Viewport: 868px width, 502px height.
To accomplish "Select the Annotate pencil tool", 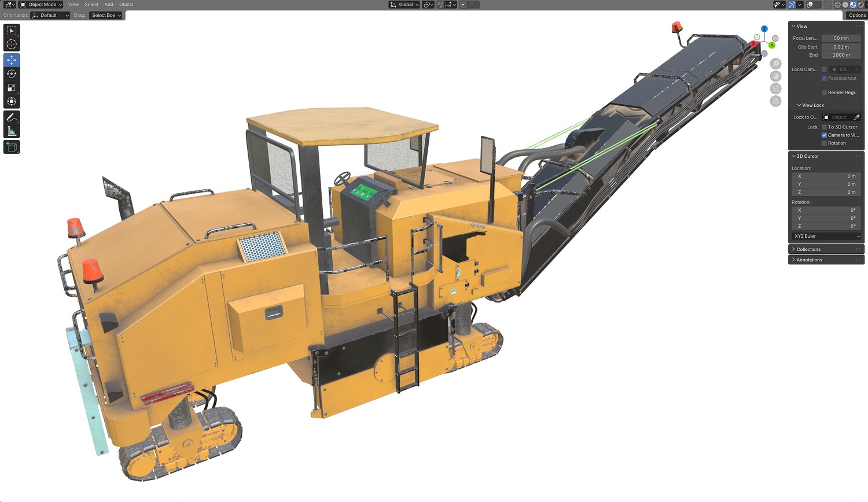I will pos(12,117).
